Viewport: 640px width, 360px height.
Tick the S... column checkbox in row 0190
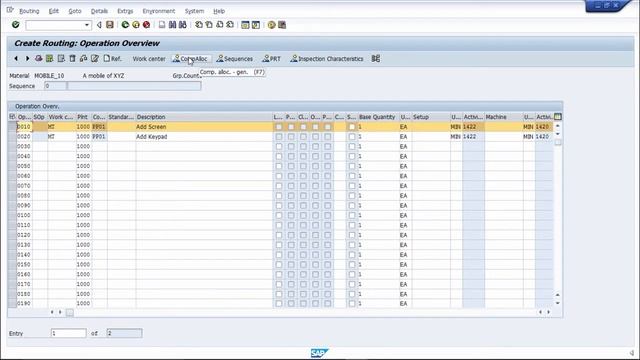pos(352,304)
